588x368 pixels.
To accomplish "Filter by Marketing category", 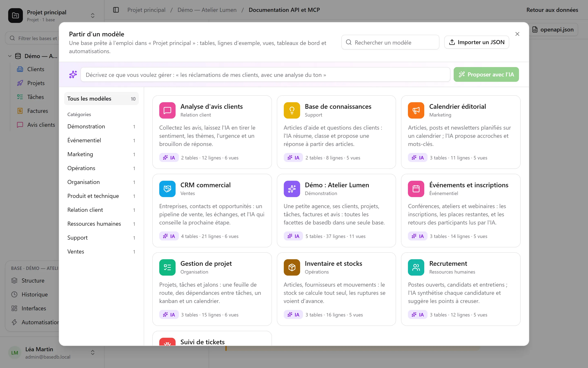I will [101, 154].
